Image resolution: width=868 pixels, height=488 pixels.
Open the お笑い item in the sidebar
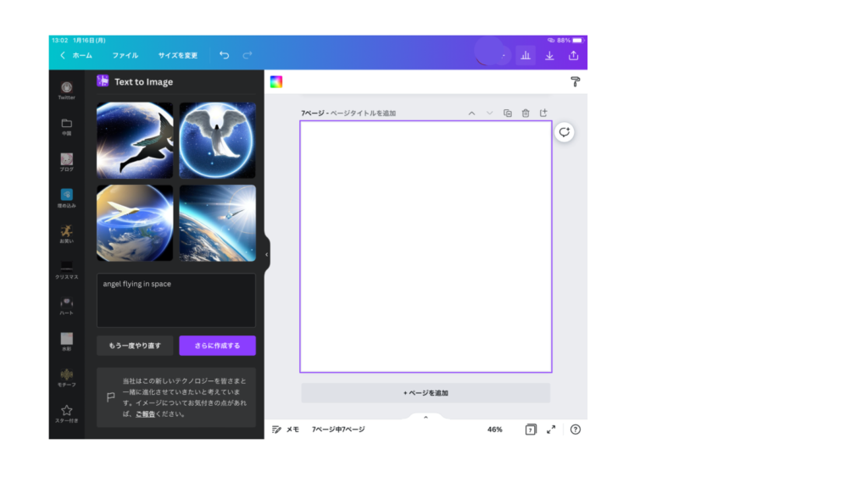click(66, 234)
